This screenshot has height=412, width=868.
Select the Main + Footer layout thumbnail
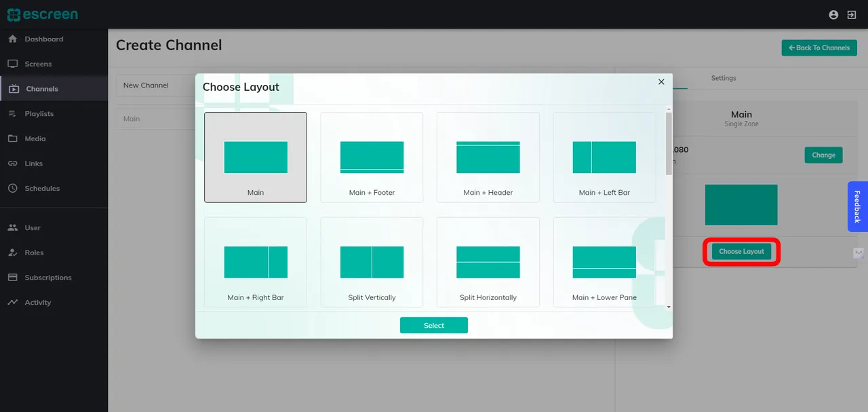click(372, 157)
